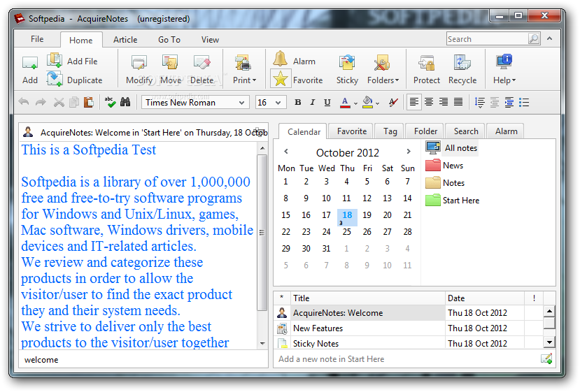580x392 pixels.
Task: Center align the text
Action: click(x=429, y=102)
